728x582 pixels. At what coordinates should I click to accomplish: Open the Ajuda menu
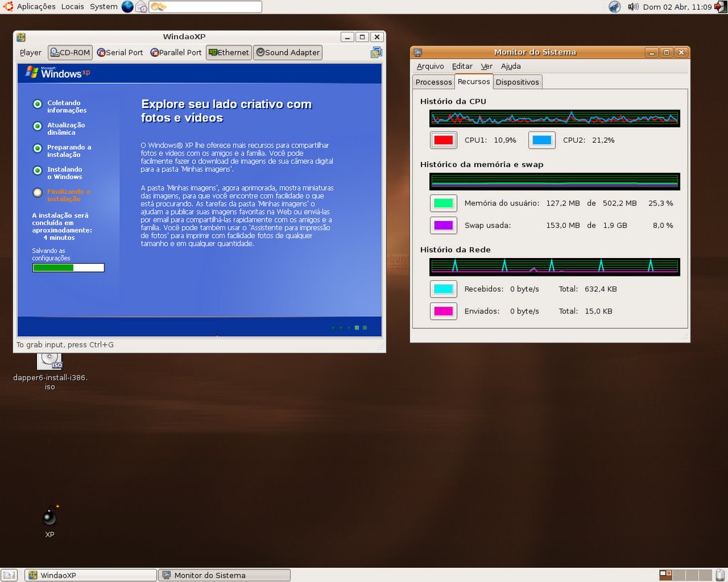510,66
